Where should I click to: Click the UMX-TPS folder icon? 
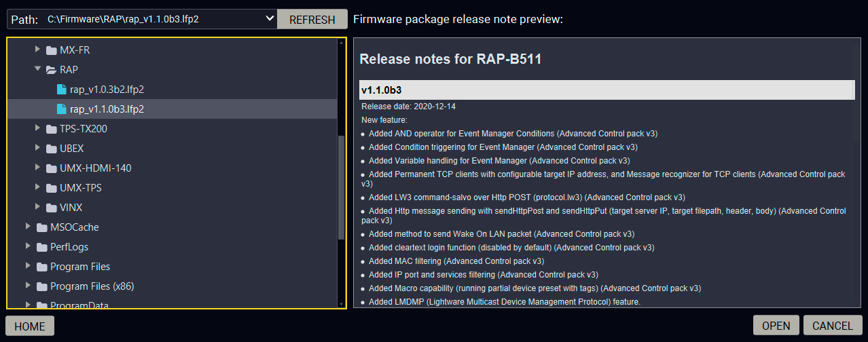(51, 188)
